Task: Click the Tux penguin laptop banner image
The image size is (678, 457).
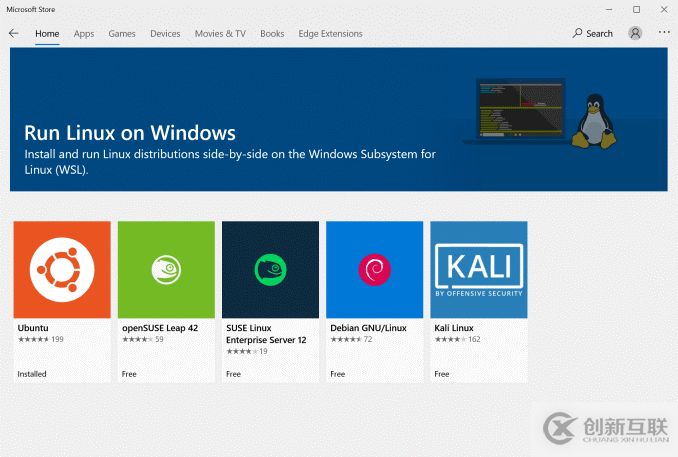Action: click(540, 114)
